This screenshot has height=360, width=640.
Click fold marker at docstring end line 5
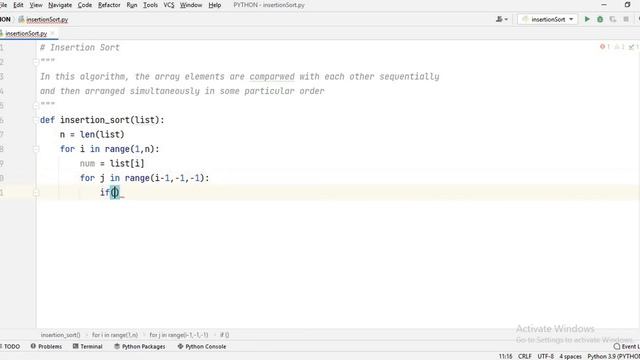point(36,105)
